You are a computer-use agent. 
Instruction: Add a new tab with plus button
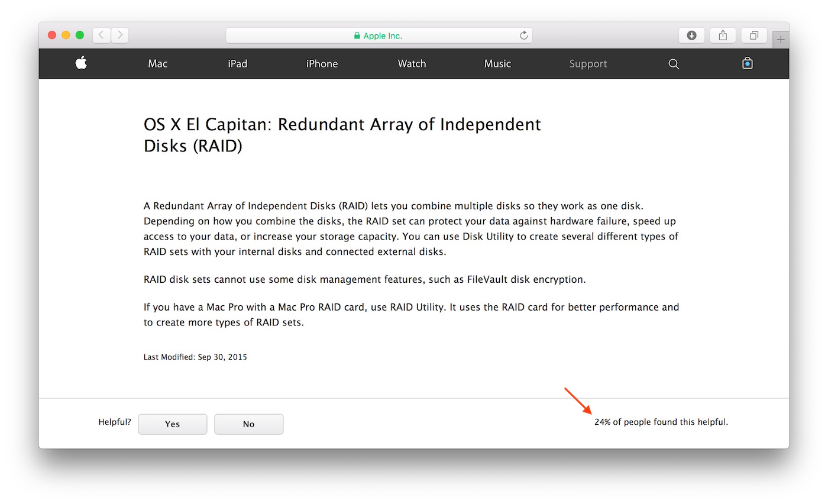click(x=781, y=40)
